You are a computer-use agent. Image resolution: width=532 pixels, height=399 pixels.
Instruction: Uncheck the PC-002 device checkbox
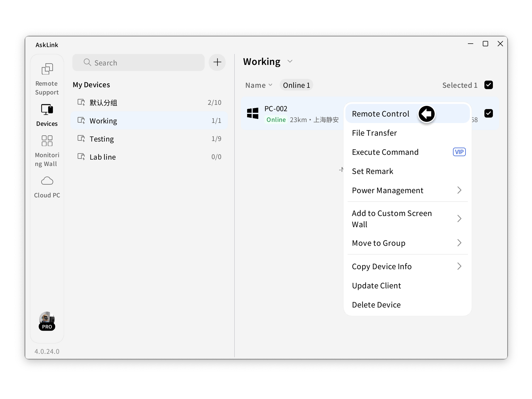tap(488, 113)
